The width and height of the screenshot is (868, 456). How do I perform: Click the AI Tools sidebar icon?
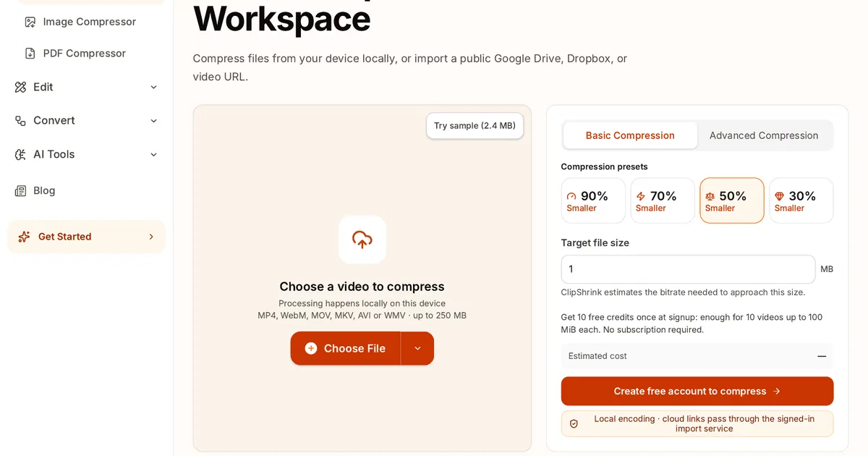click(x=20, y=154)
